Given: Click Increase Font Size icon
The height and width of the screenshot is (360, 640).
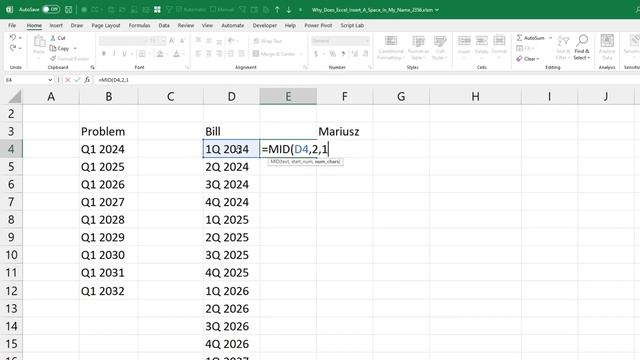Looking at the screenshot, I should [x=172, y=40].
